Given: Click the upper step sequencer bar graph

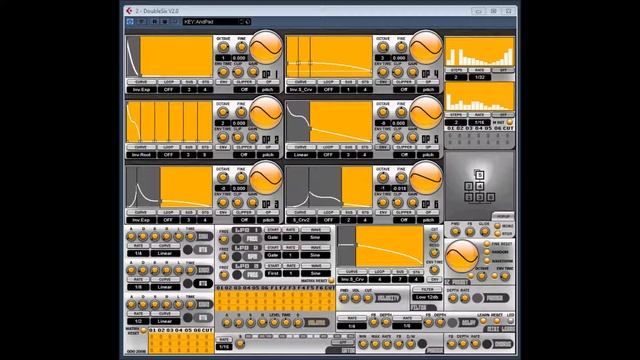Looking at the screenshot, I should [x=480, y=51].
